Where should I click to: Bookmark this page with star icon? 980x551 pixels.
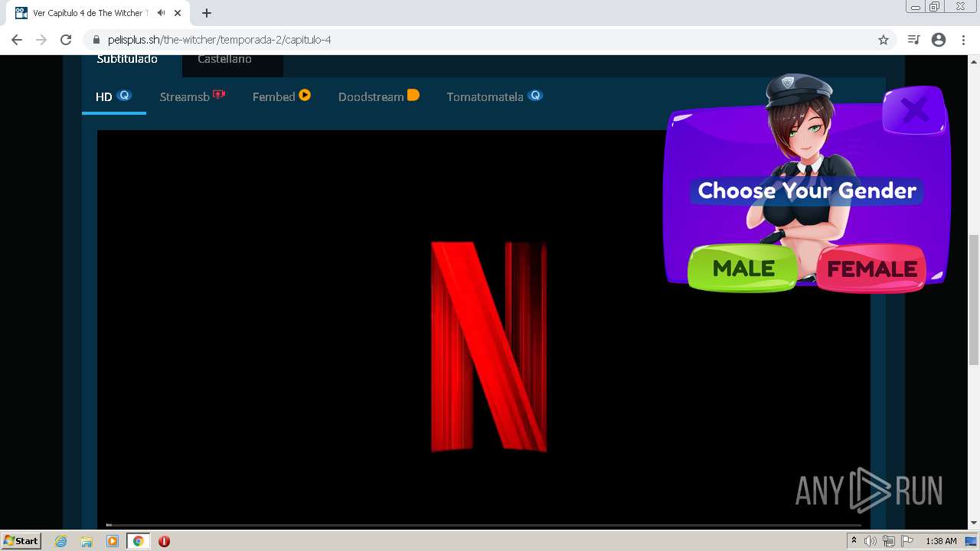884,40
